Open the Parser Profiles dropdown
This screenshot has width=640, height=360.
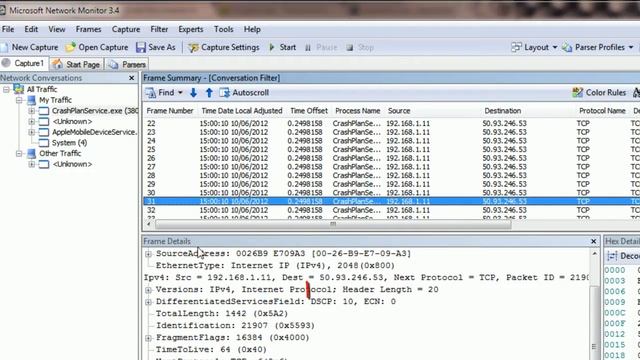(x=598, y=47)
